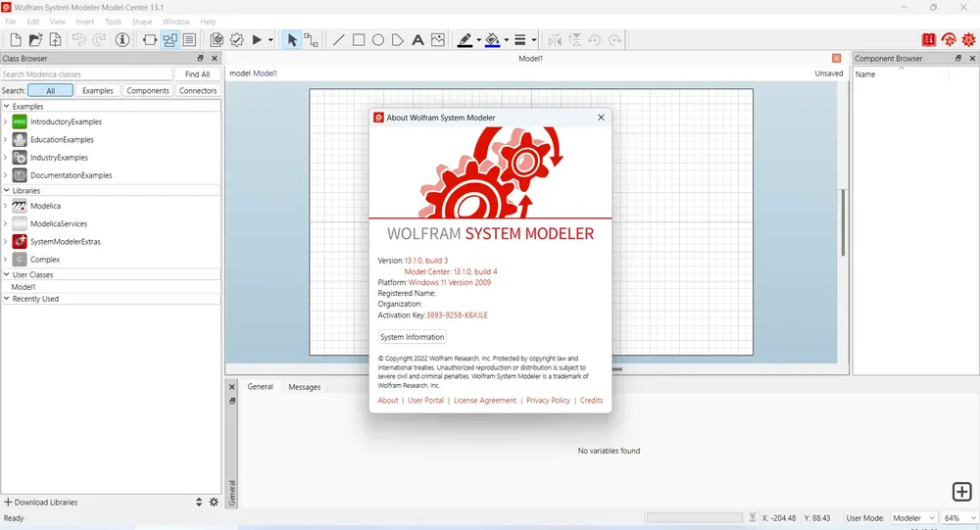Toggle the All search filter

[x=51, y=91]
